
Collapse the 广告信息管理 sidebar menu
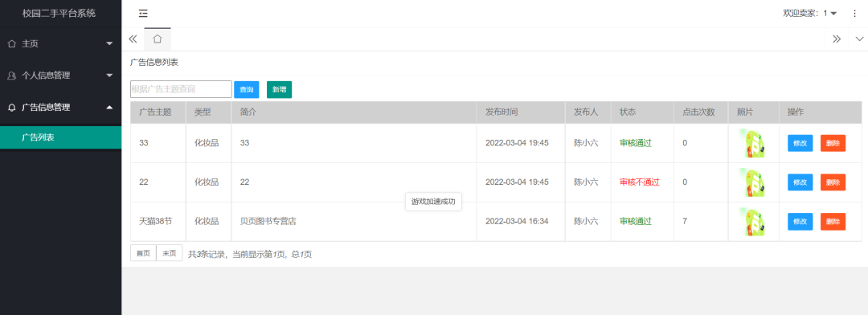click(x=60, y=108)
